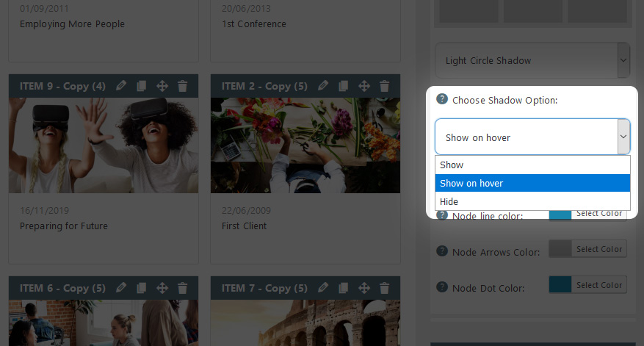Click the date 01/09/2011
The width and height of the screenshot is (644, 346).
coord(44,9)
